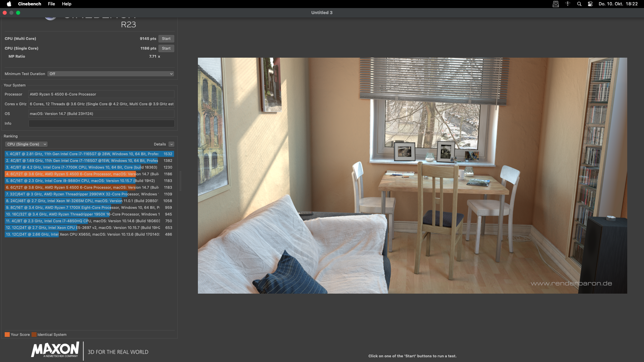Click the Apple menu icon
The image size is (644, 362).
coord(9,4)
